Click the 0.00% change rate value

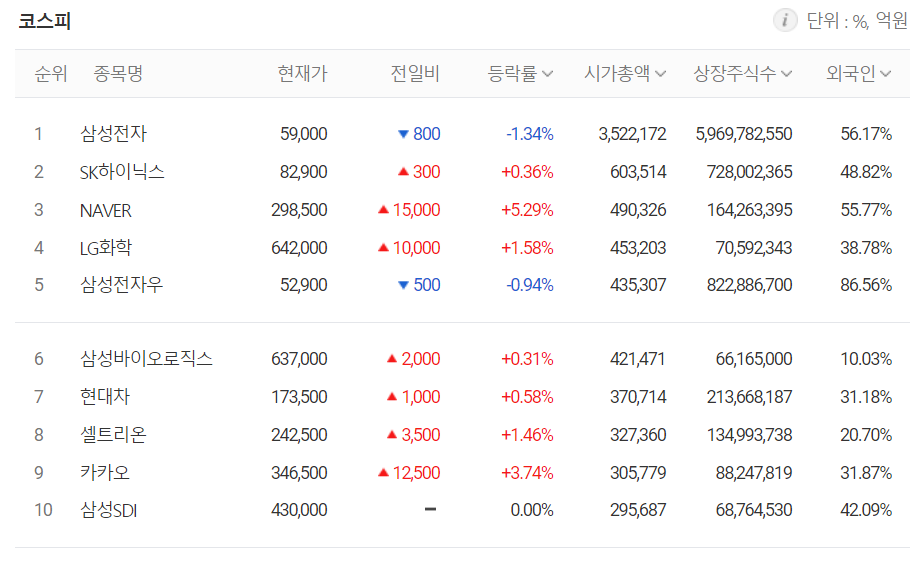pos(532,510)
